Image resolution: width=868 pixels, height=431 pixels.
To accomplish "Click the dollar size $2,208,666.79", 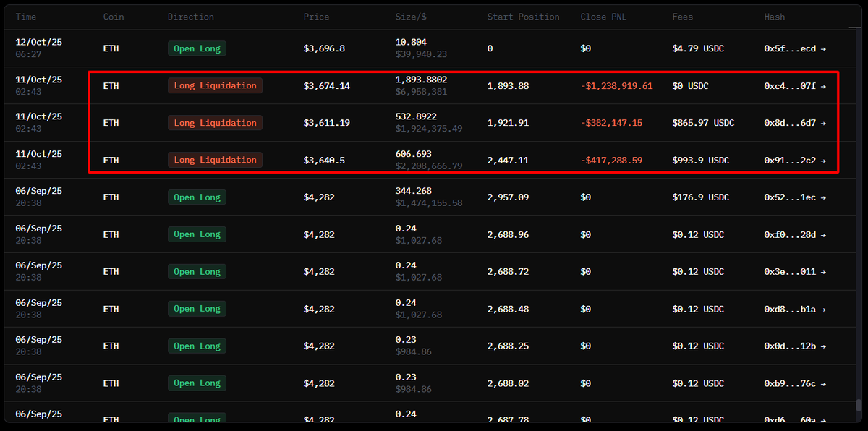I will pos(429,166).
